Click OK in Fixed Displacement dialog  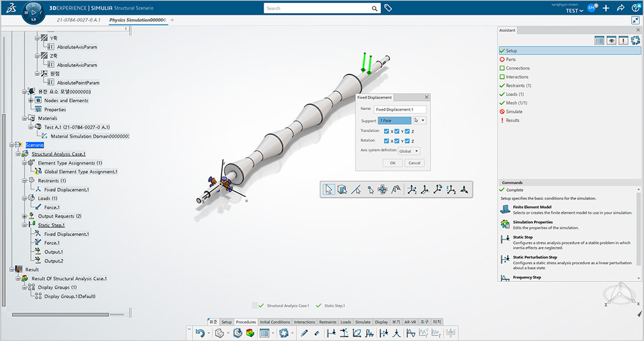coord(392,163)
